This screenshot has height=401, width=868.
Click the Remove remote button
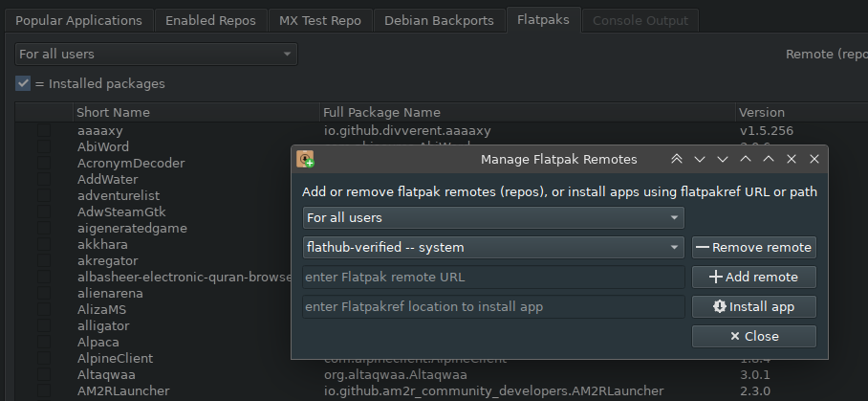(x=754, y=248)
